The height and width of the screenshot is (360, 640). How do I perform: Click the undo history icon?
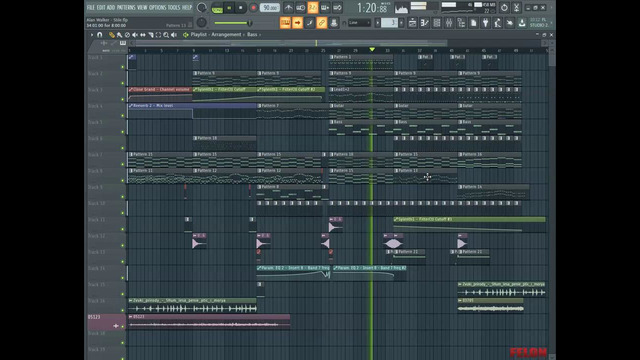point(510,23)
